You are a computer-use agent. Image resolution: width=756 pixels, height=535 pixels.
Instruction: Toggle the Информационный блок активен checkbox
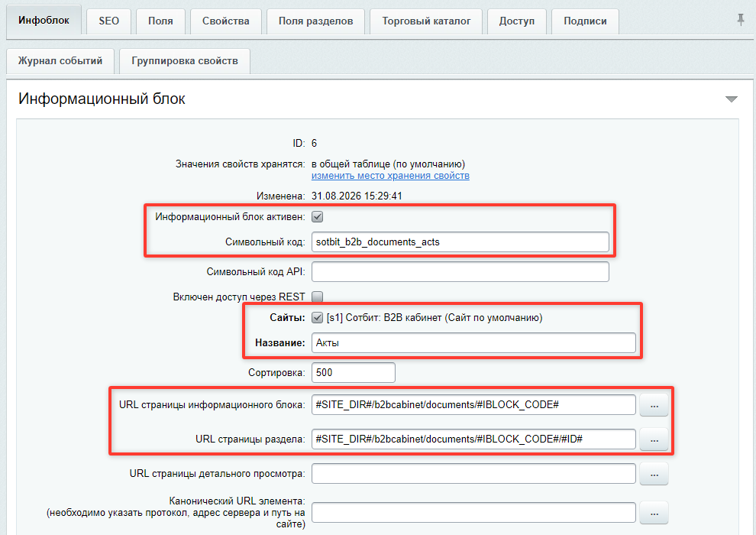pos(317,217)
